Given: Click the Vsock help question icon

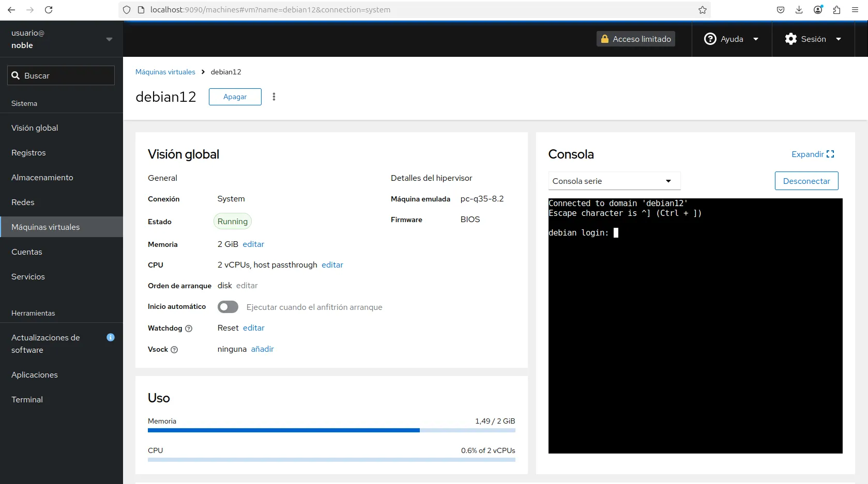Looking at the screenshot, I should (x=174, y=350).
